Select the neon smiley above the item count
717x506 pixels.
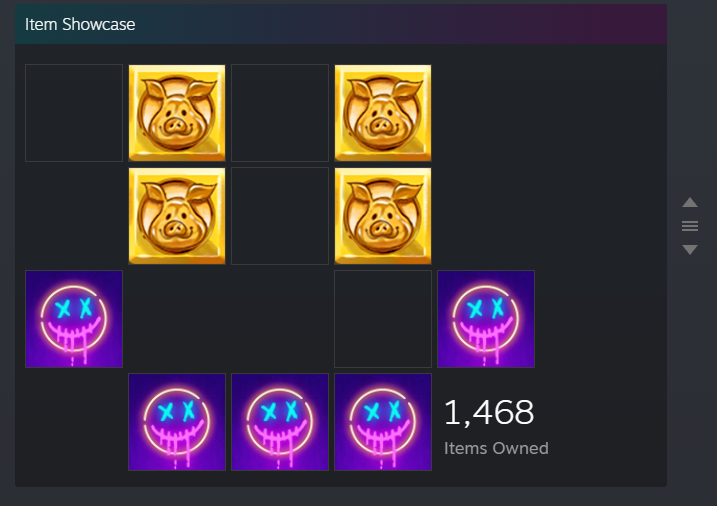click(x=486, y=319)
